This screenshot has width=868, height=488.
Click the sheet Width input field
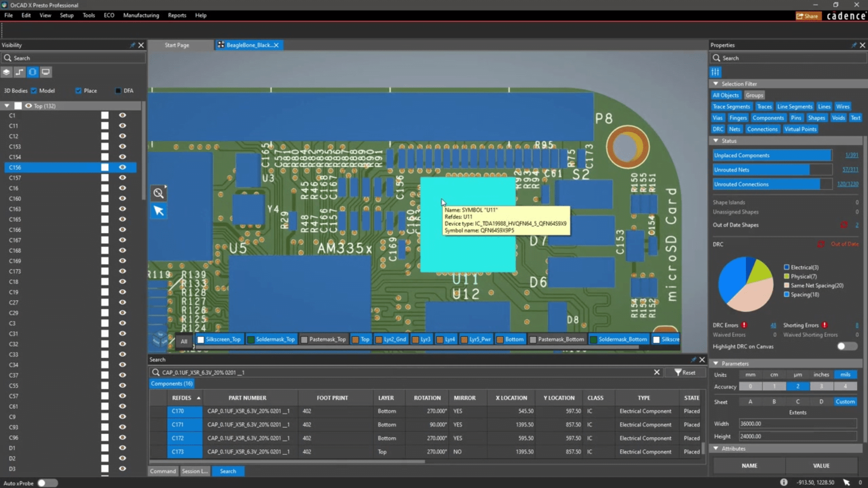coord(798,424)
